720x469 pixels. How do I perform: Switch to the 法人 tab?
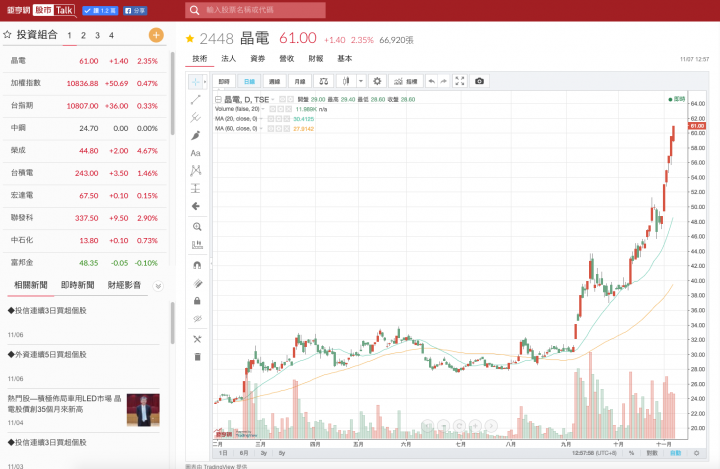click(x=228, y=58)
